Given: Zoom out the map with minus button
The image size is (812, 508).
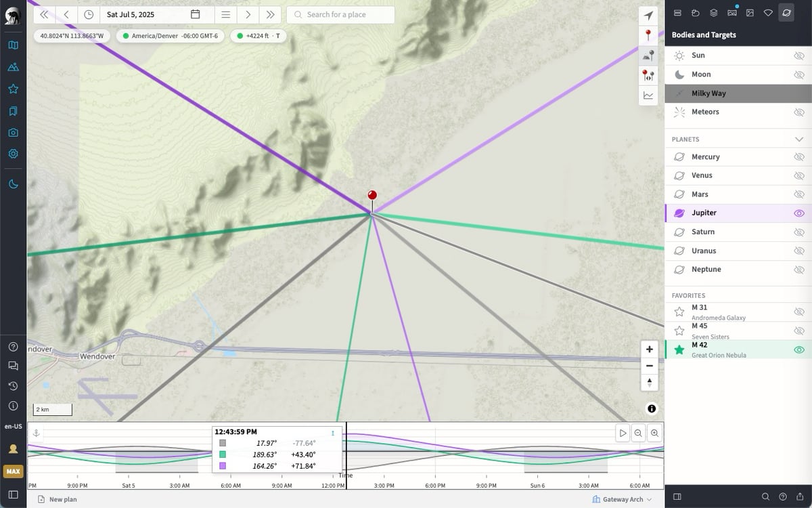Looking at the screenshot, I should (649, 366).
